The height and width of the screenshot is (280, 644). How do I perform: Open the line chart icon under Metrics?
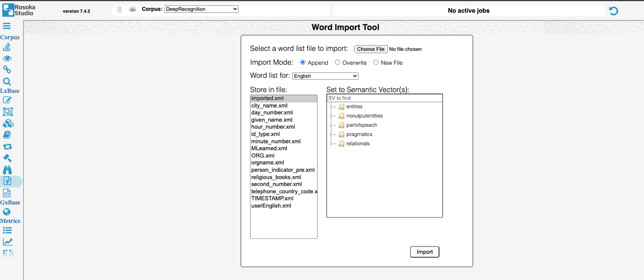click(8, 242)
